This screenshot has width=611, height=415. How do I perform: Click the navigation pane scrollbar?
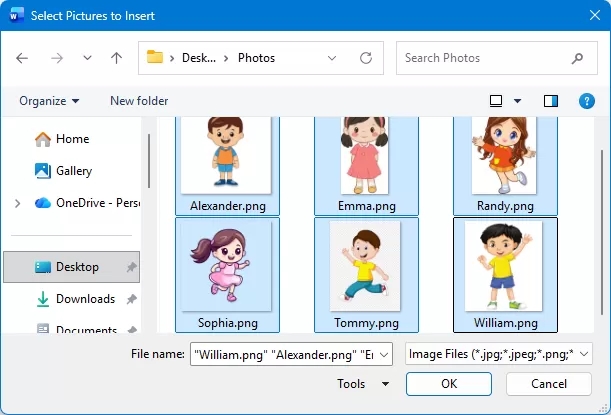149,161
